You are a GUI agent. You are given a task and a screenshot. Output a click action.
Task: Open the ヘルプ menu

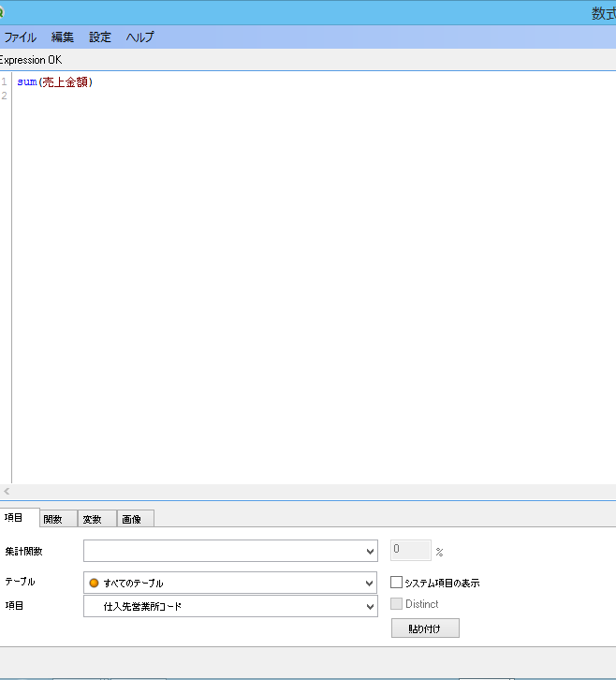[139, 37]
